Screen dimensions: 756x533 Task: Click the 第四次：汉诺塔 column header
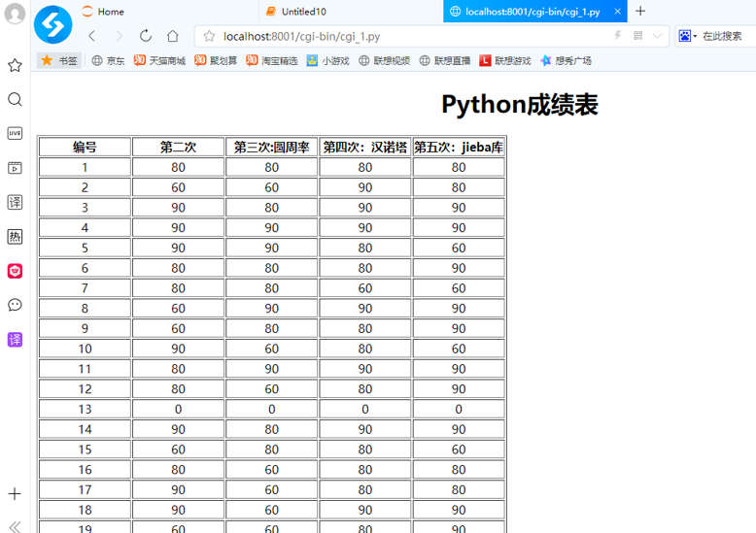tap(365, 147)
